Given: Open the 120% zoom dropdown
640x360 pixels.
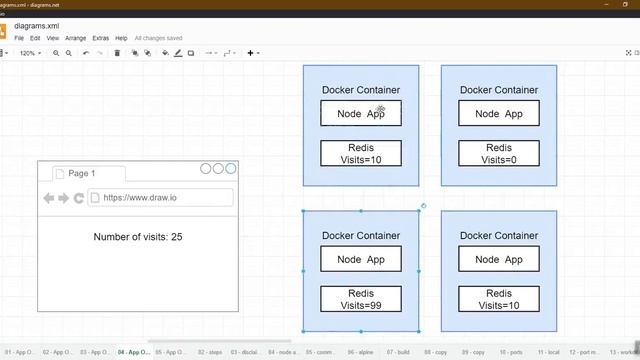Looking at the screenshot, I should click(31, 53).
